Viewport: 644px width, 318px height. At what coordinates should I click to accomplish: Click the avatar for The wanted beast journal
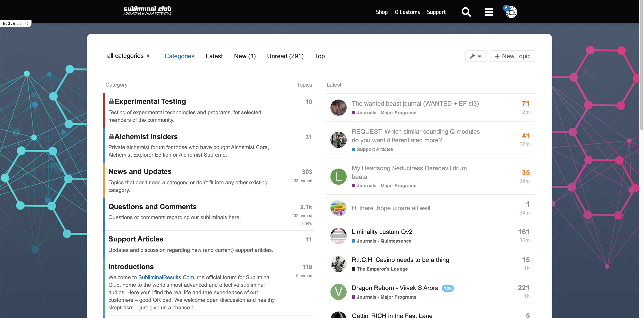pyautogui.click(x=339, y=108)
